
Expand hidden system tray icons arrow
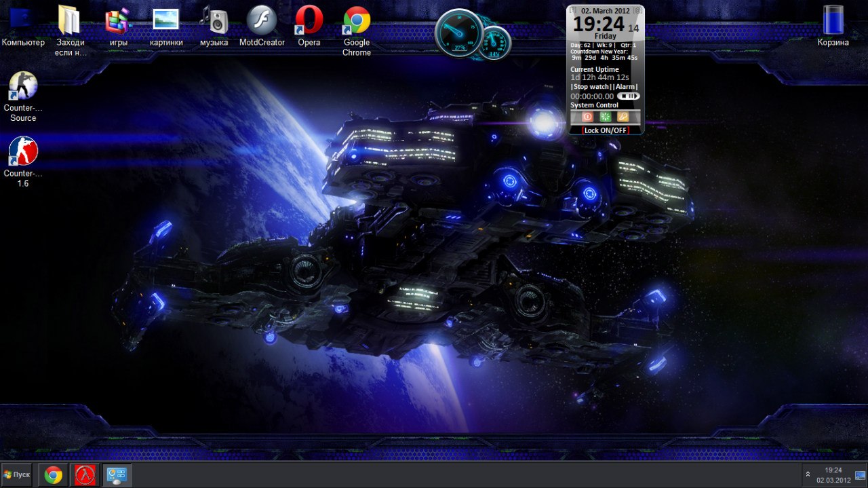click(808, 474)
